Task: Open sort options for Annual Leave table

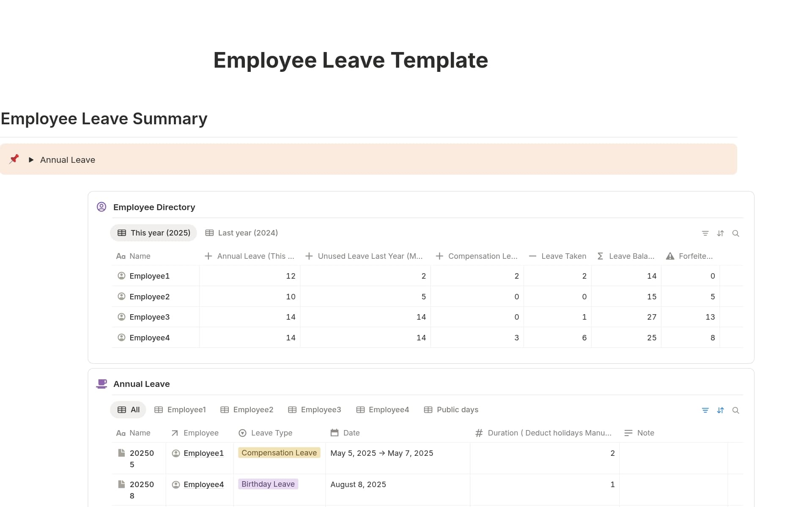Action: (721, 410)
